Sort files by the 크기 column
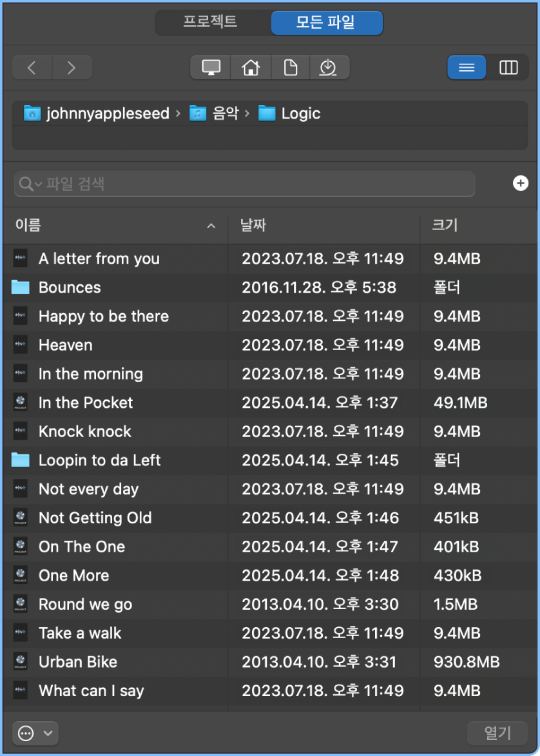 point(445,225)
